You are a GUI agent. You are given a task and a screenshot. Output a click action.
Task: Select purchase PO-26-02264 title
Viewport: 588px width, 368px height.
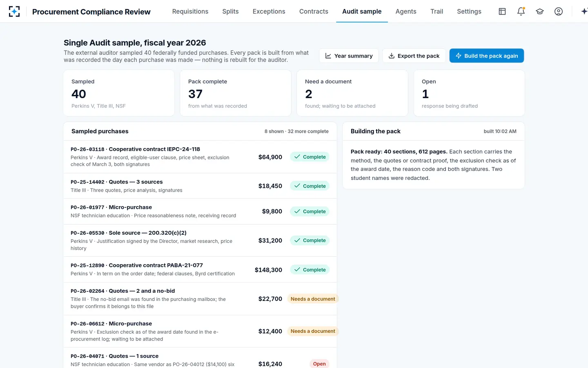click(x=122, y=291)
